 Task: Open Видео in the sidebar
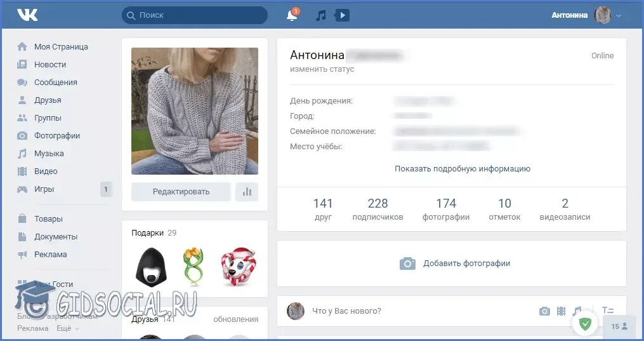46,171
